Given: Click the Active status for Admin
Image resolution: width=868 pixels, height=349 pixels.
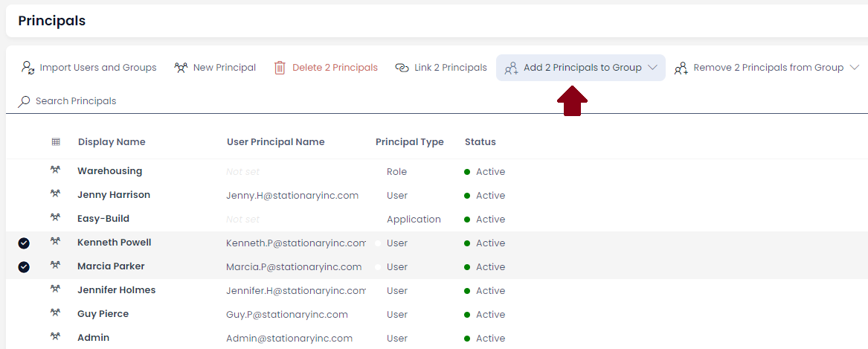Looking at the screenshot, I should (x=490, y=339).
